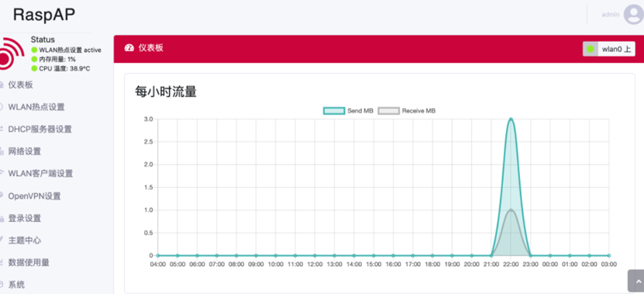This screenshot has height=294, width=644.
Task: Click the dashboard gauge icon in header
Action: pos(129,47)
